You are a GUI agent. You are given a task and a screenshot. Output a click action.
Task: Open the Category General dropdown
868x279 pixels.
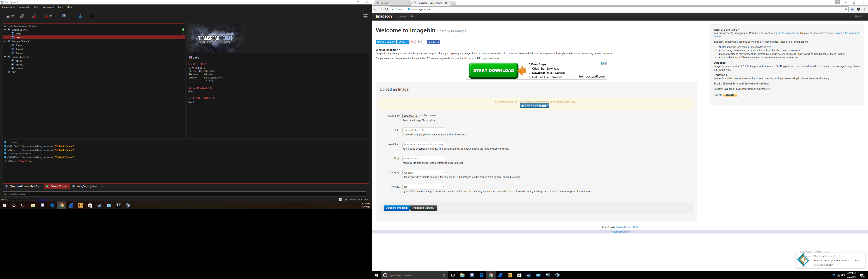[424, 172]
